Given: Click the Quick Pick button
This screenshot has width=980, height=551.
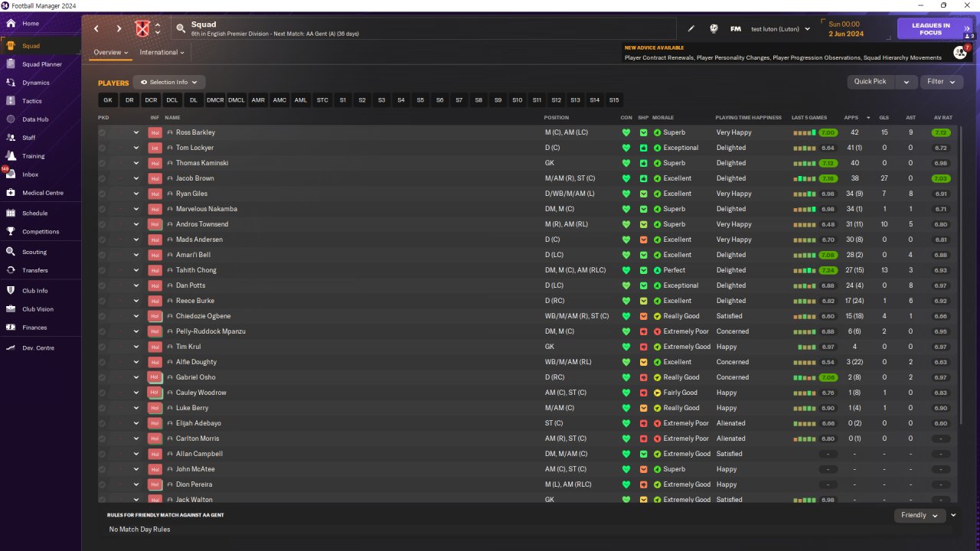Looking at the screenshot, I should [871, 82].
